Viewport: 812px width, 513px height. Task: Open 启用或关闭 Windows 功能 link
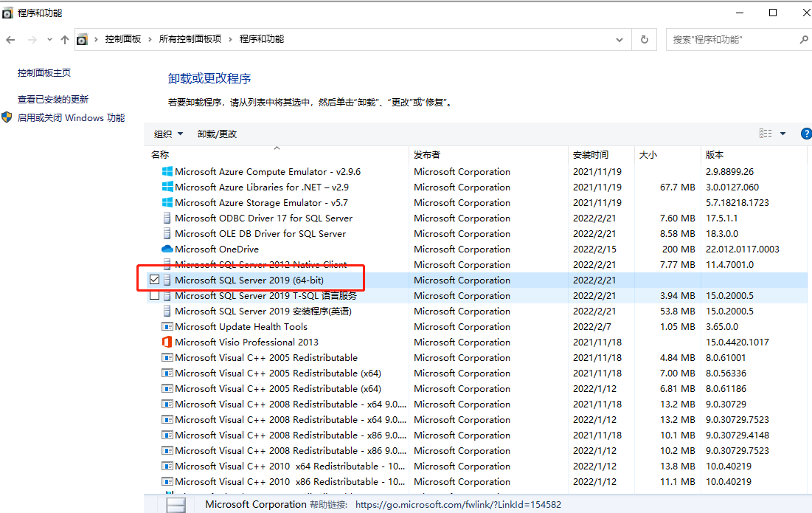71,118
